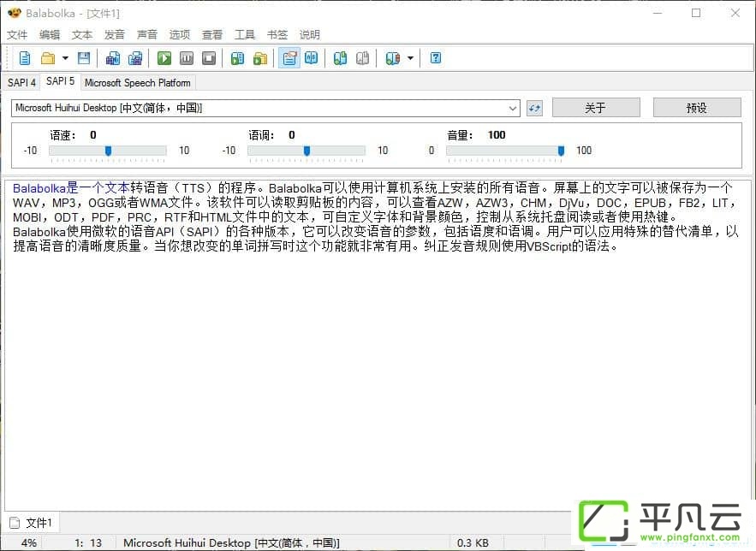Select the SAPI 5 tab

coord(60,81)
